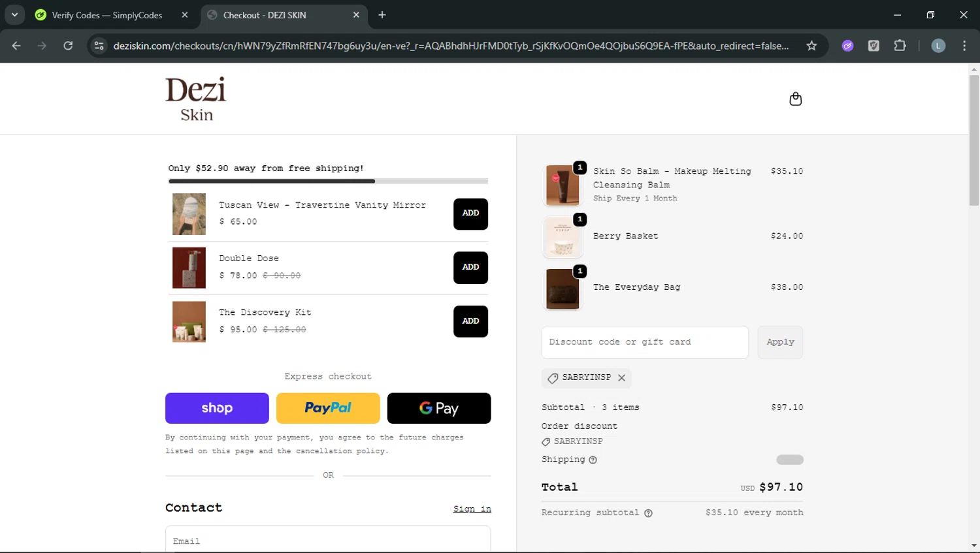Click the "Berry Basket" item name
This screenshot has width=980, height=553.
625,236
